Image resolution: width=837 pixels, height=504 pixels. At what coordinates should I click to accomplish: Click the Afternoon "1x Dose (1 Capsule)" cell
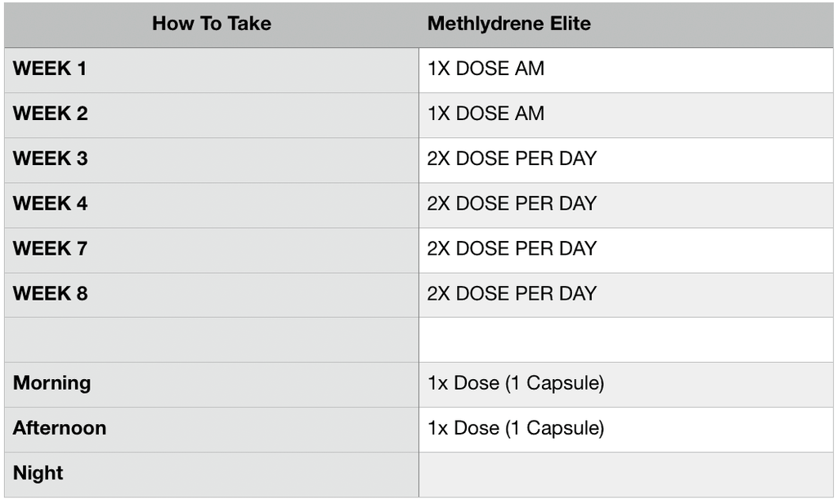click(x=515, y=429)
